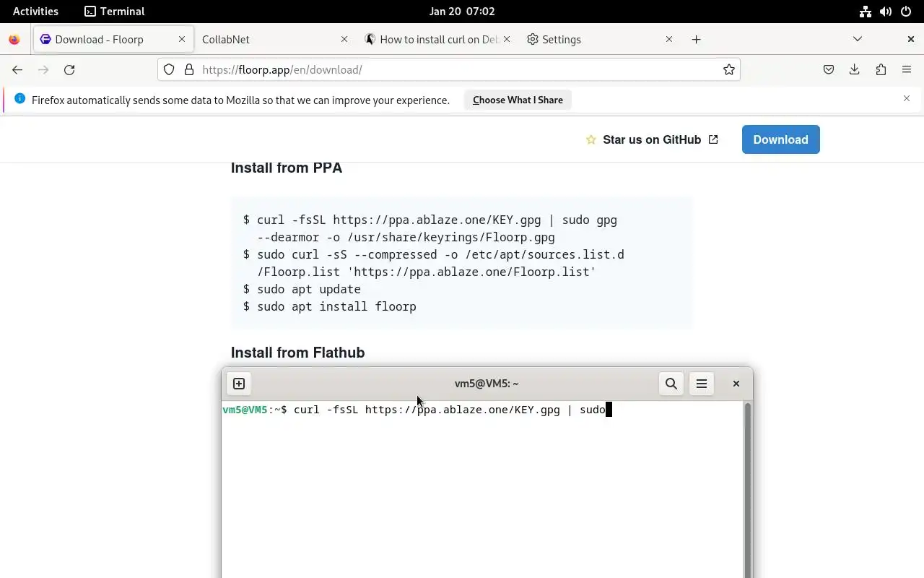Close the How to install curl tab
The height and width of the screenshot is (578, 924).
507,40
